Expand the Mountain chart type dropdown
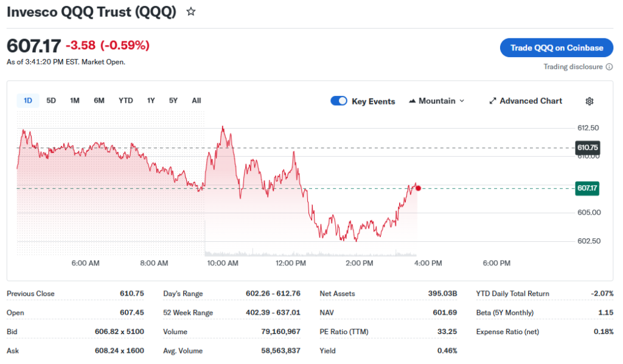Image resolution: width=623 pixels, height=364 pixels. coord(461,101)
